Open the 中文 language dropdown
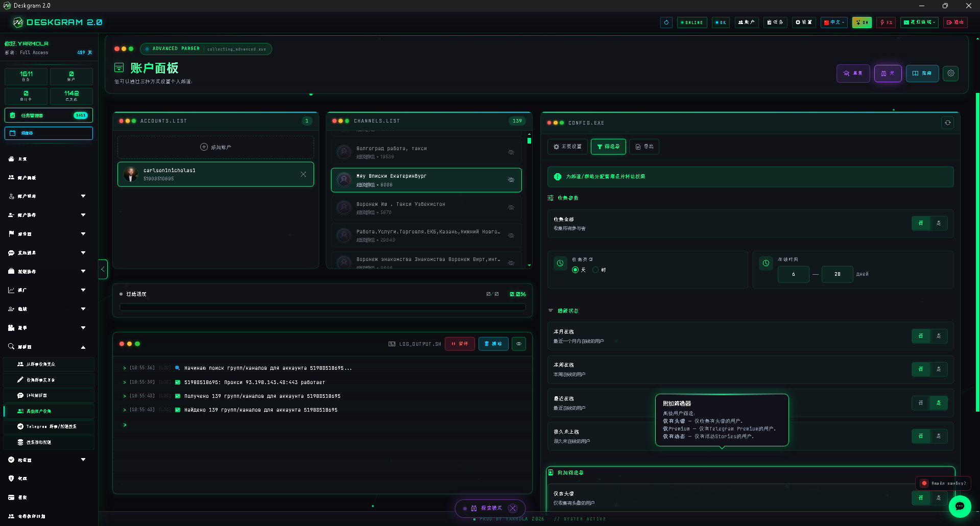 pos(834,22)
